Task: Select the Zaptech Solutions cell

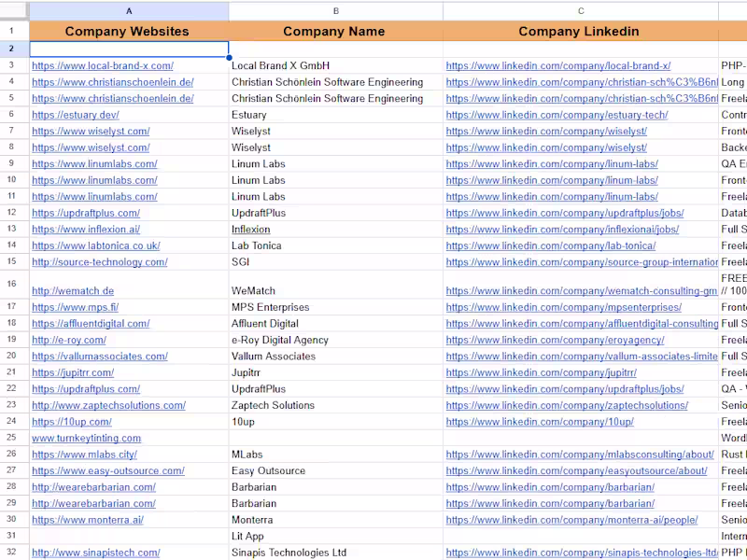Action: point(336,405)
